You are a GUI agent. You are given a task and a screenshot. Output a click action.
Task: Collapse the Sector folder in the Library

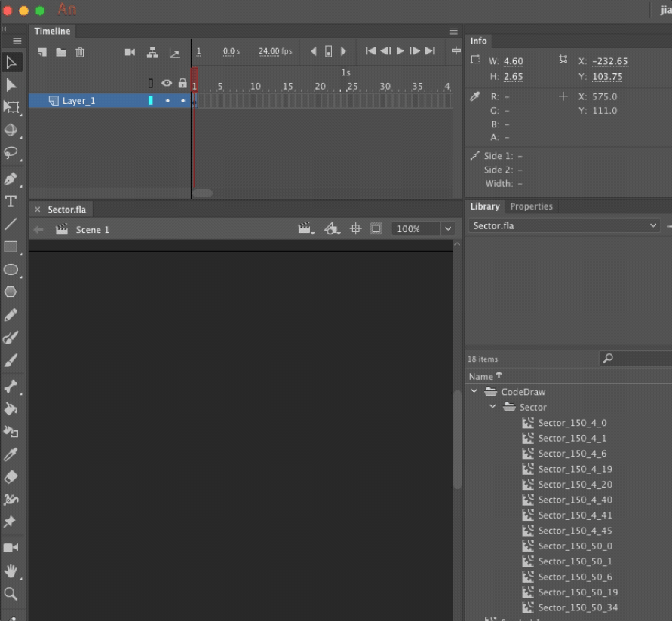(x=492, y=407)
